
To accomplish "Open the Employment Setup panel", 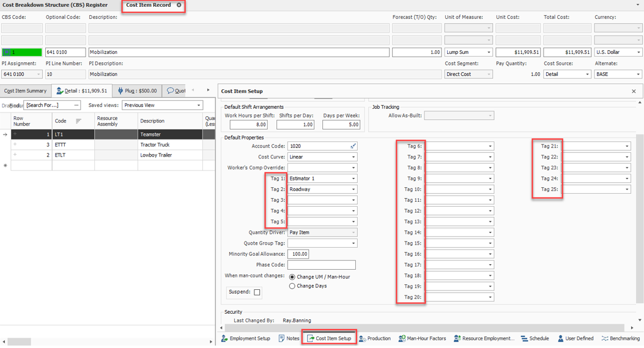I will click(246, 338).
